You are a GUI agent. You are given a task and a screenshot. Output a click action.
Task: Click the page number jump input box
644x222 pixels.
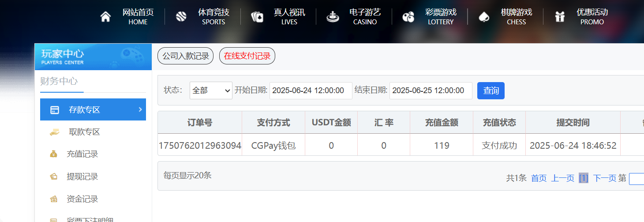coord(637,178)
